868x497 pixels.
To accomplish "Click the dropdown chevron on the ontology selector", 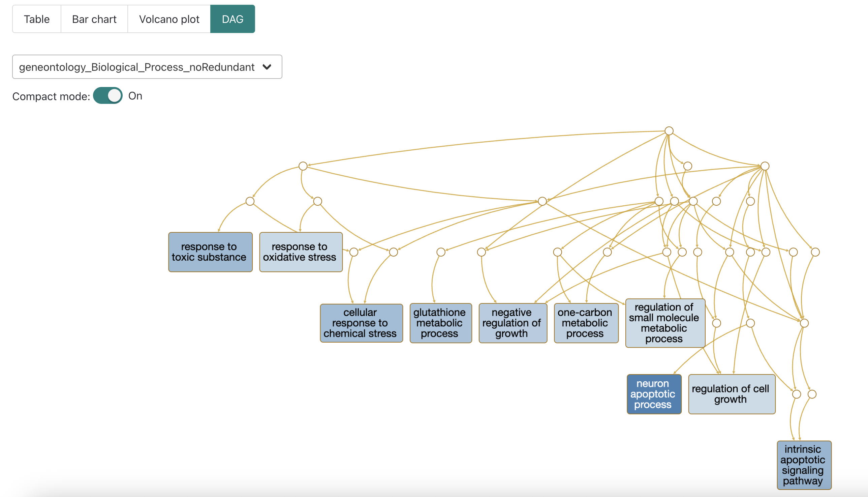I will [x=268, y=67].
